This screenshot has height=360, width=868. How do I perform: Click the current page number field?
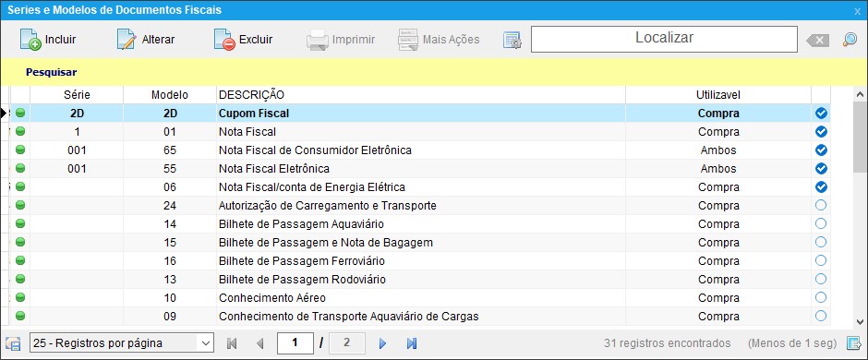tap(295, 342)
